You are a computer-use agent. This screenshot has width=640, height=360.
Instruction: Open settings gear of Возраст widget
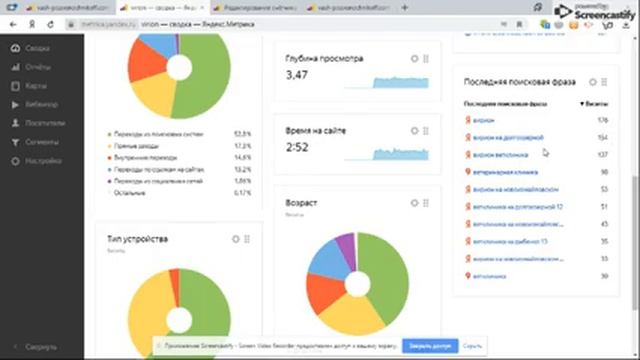click(x=414, y=203)
